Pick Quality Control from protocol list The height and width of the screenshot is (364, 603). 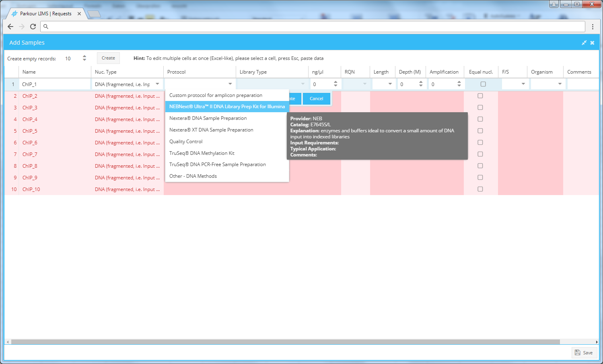tap(227, 142)
